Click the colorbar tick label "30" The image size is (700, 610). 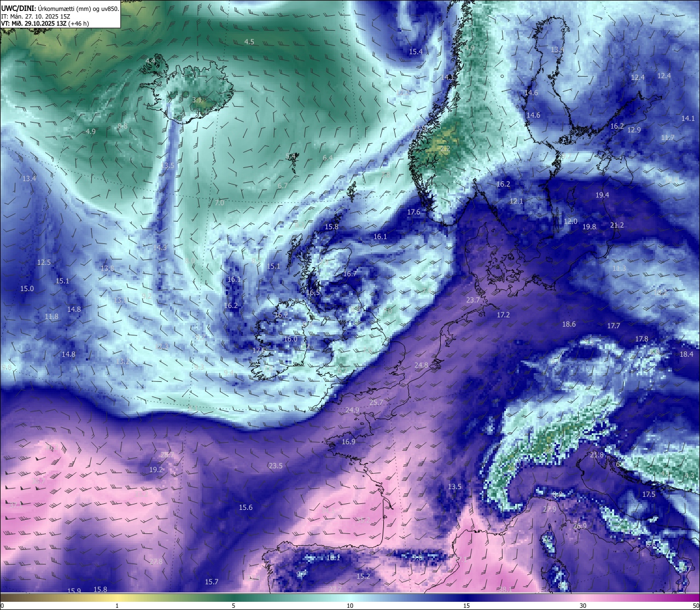[x=583, y=606]
